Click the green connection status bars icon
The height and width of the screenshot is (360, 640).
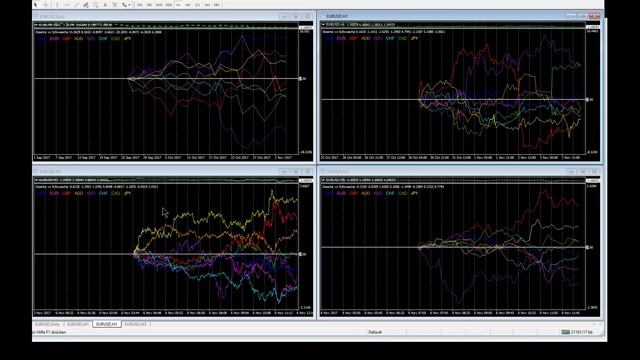[x=565, y=332]
